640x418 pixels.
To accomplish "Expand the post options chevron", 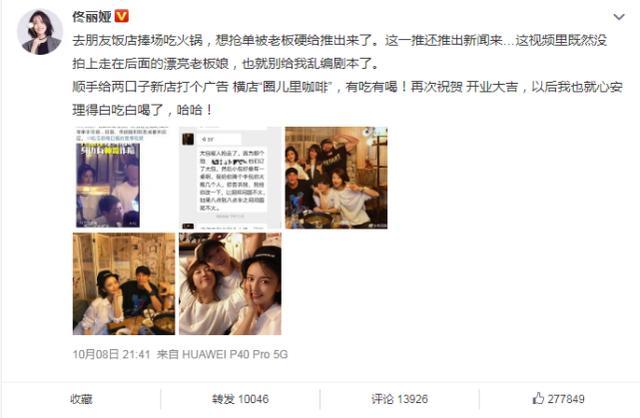I will (x=619, y=17).
